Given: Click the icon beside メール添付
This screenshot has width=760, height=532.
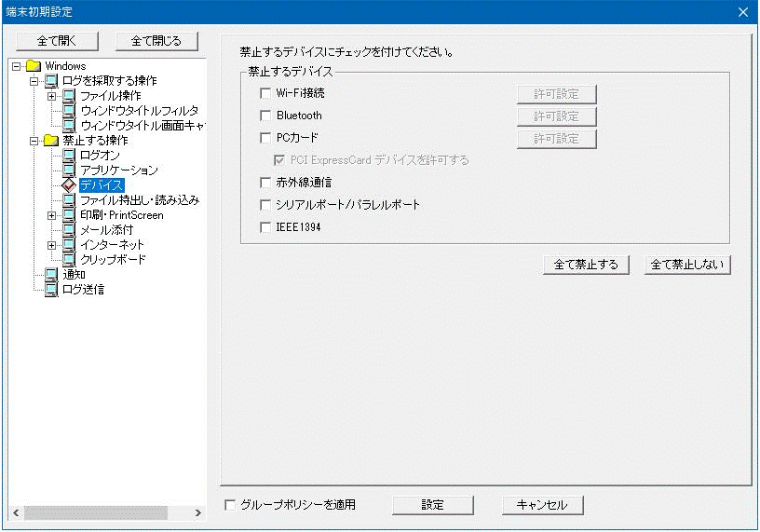Looking at the screenshot, I should [x=69, y=230].
